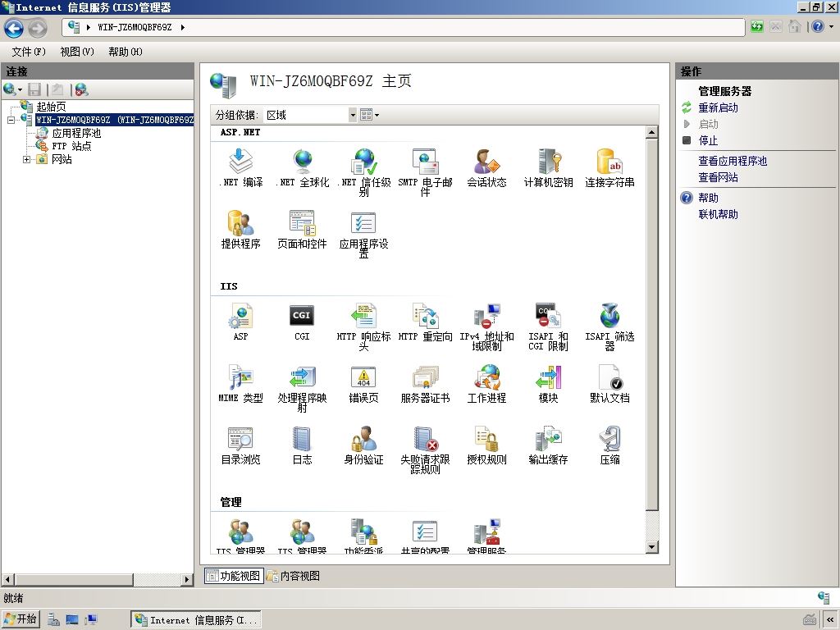Click 停止 server action
Image resolution: width=840 pixels, height=630 pixels.
click(708, 140)
